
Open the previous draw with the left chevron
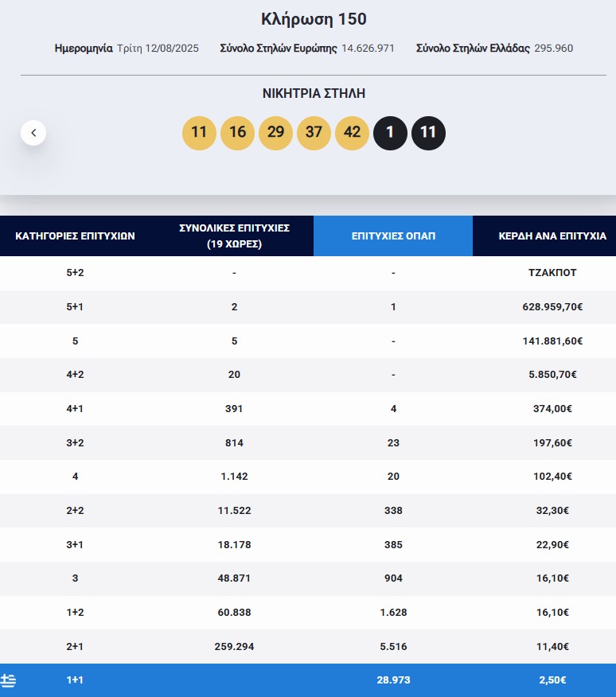click(x=33, y=132)
